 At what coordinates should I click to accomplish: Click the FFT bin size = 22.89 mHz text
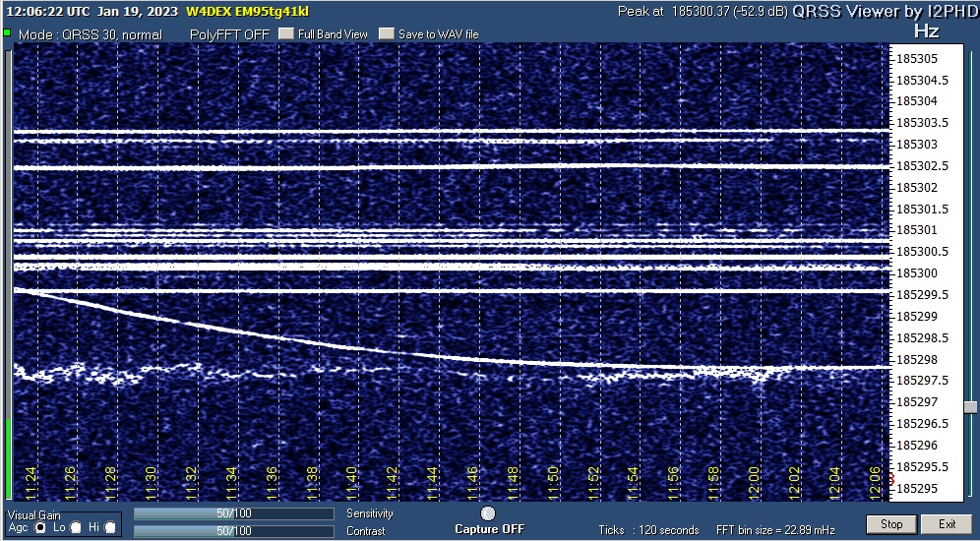tap(775, 530)
